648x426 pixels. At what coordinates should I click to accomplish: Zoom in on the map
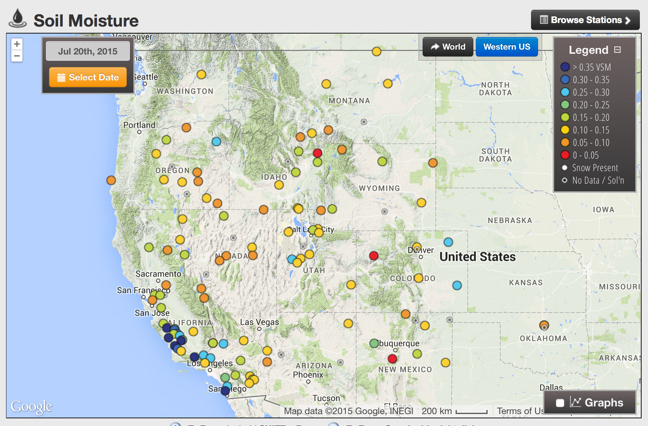[17, 45]
